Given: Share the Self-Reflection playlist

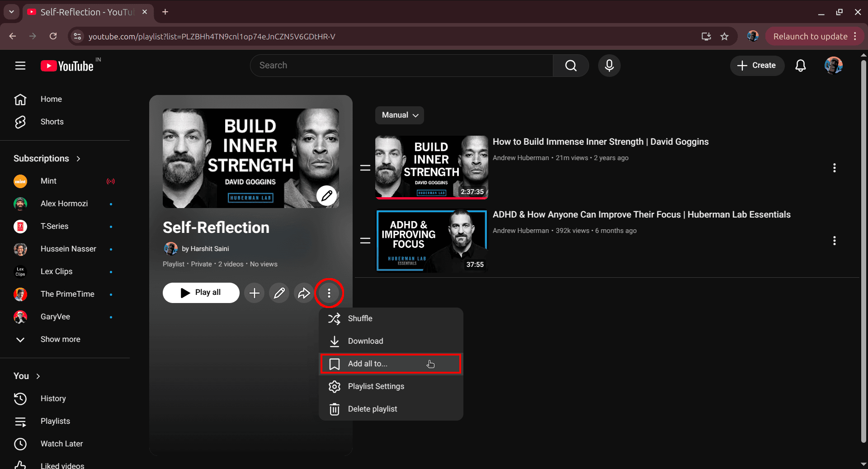Looking at the screenshot, I should (x=304, y=293).
